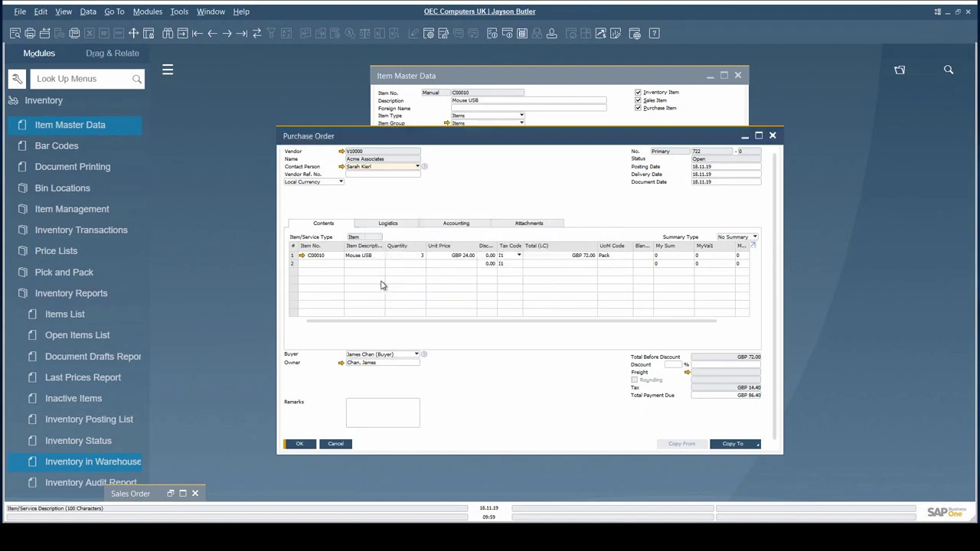Viewport: 980px width, 551px height.
Task: Toggle the Rounding checkbox
Action: (634, 380)
